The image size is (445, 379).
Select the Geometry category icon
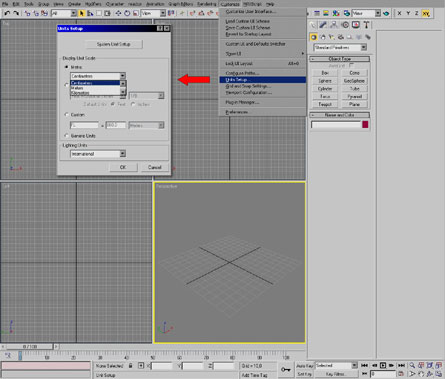tap(313, 37)
